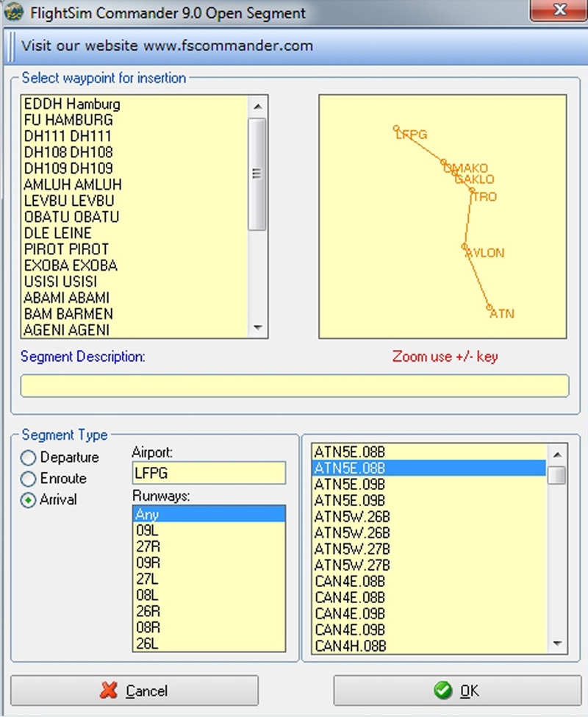Click the ATN waypoint on the map
588x717 pixels.
[x=490, y=307]
